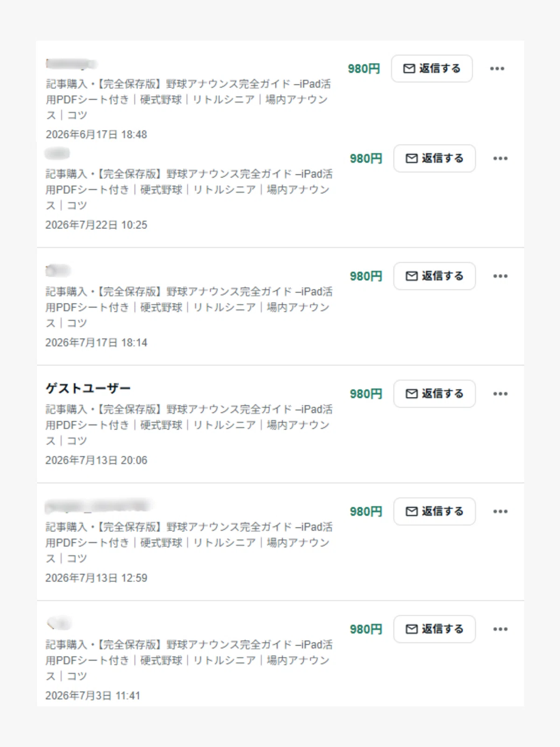The image size is (560, 747).
Task: Click 返信する for the 2026年6月17日 purchase
Action: click(x=432, y=69)
